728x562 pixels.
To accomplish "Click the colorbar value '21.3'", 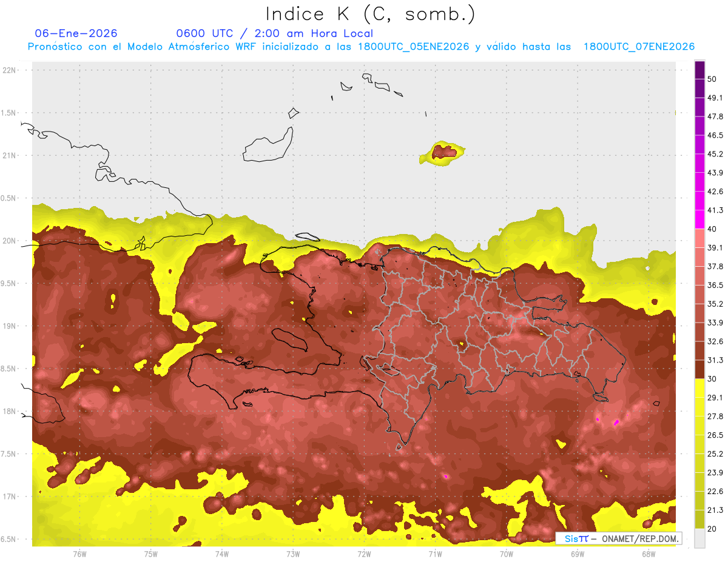I will tap(715, 510).
